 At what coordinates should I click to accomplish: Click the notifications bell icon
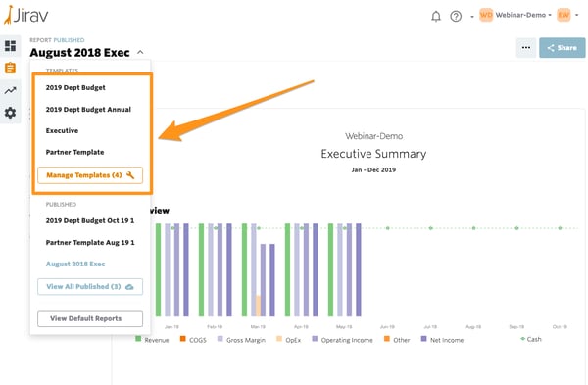436,16
